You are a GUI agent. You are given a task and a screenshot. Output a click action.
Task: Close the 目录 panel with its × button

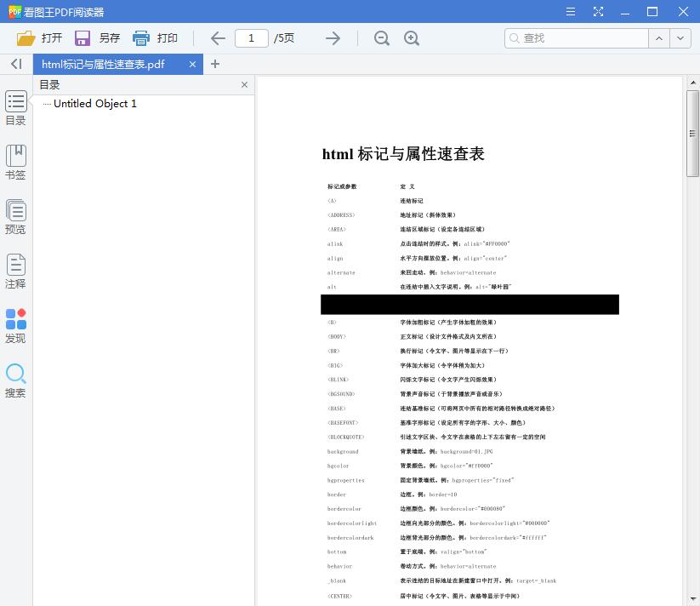click(x=244, y=84)
